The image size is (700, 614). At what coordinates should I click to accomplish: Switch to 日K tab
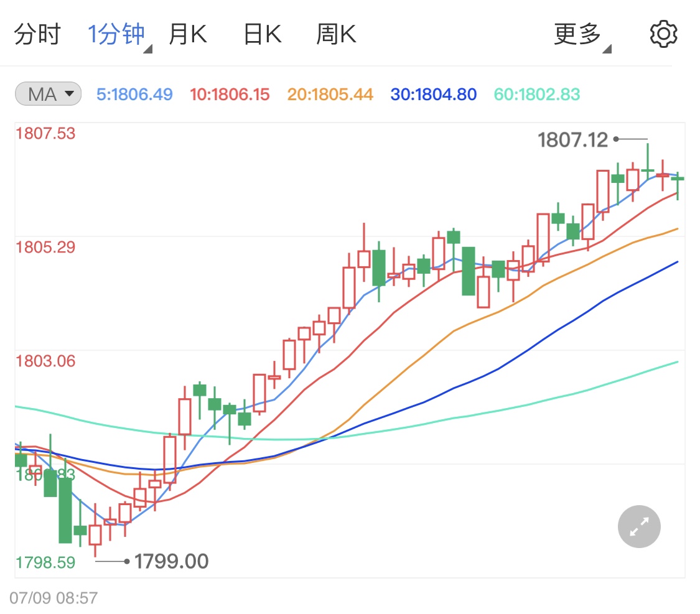[263, 34]
